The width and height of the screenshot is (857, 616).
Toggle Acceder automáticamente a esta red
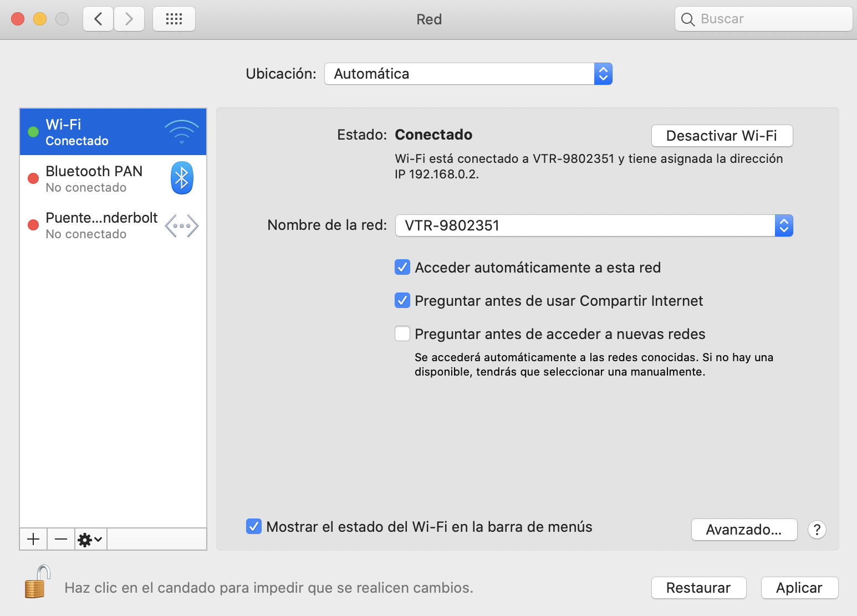[x=402, y=267]
